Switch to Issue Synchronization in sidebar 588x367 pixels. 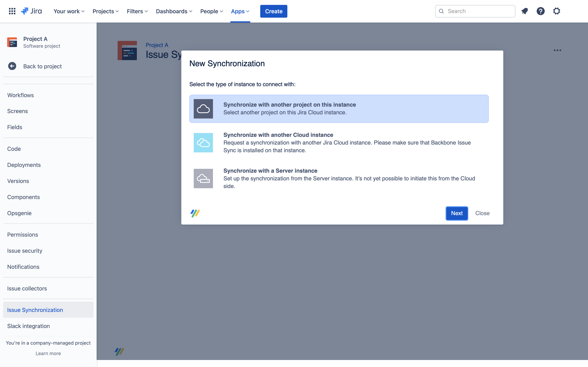point(35,310)
